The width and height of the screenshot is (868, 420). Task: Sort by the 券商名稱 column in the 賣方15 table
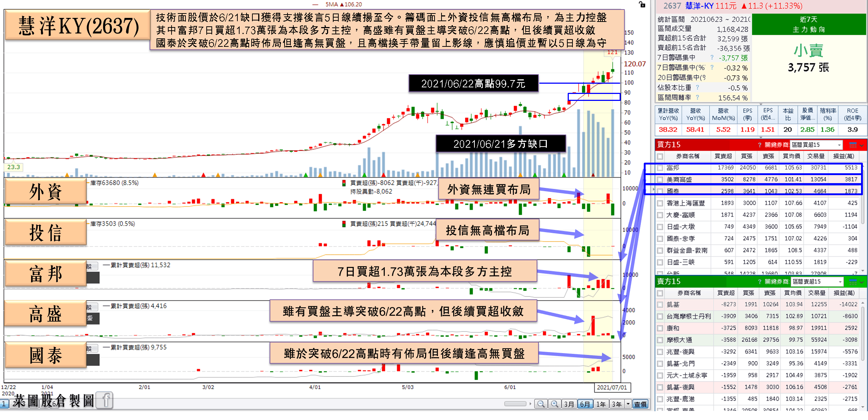(x=689, y=293)
